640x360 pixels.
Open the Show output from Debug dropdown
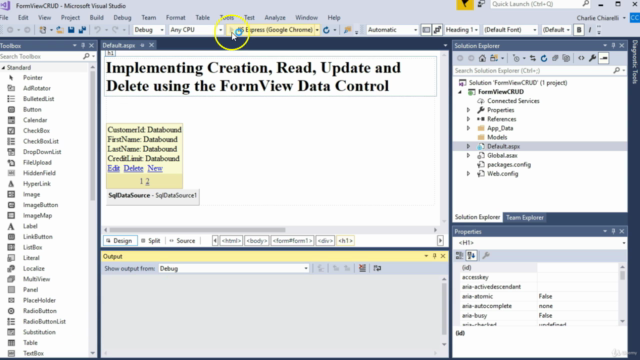tap(233, 269)
